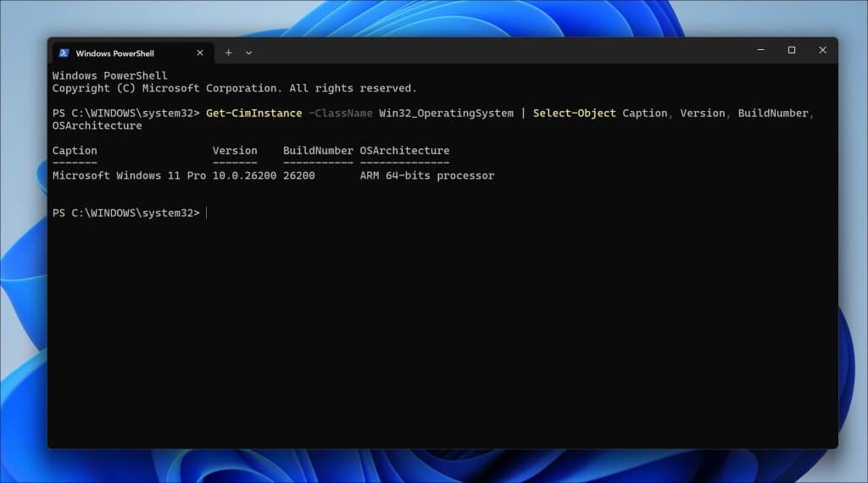This screenshot has height=483, width=868.
Task: Click the Version column header
Action: (235, 151)
